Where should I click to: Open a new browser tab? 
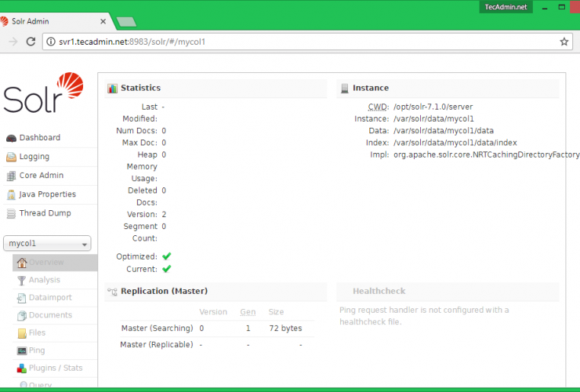click(125, 22)
